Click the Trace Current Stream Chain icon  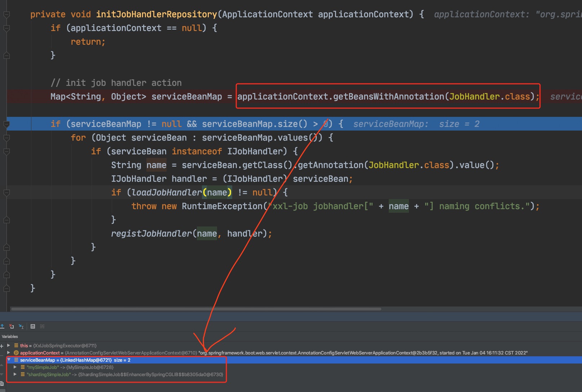pyautogui.click(x=42, y=326)
